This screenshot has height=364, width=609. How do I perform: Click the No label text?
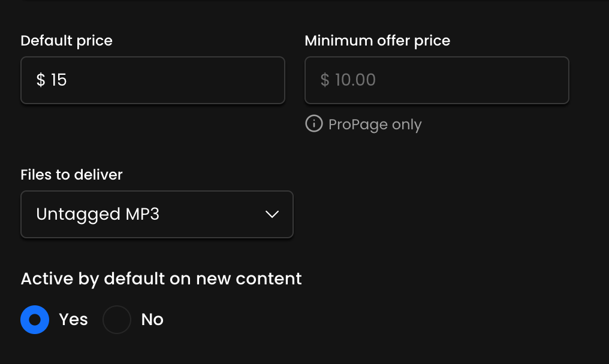click(152, 320)
